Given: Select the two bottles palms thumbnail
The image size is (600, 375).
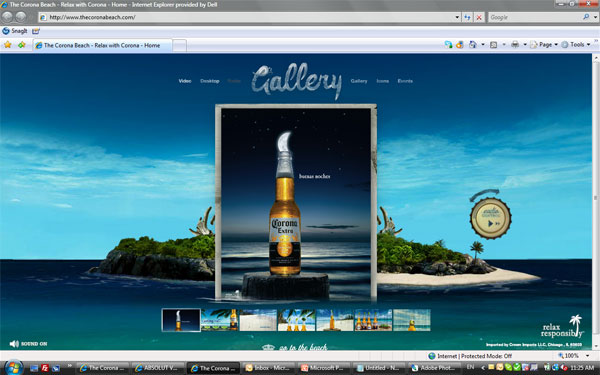Looking at the screenshot, I should (x=296, y=320).
